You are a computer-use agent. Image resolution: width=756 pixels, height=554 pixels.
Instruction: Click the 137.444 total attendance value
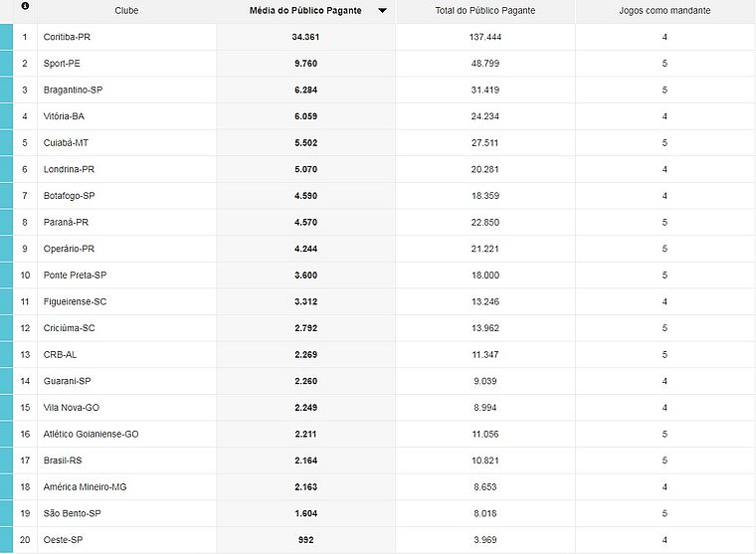(x=485, y=37)
